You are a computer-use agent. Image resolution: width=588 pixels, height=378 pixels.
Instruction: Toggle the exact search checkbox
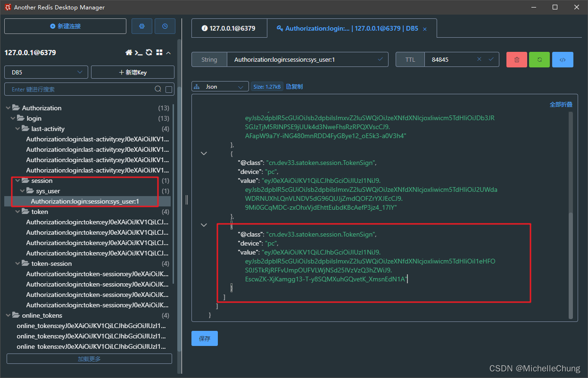pyautogui.click(x=169, y=89)
